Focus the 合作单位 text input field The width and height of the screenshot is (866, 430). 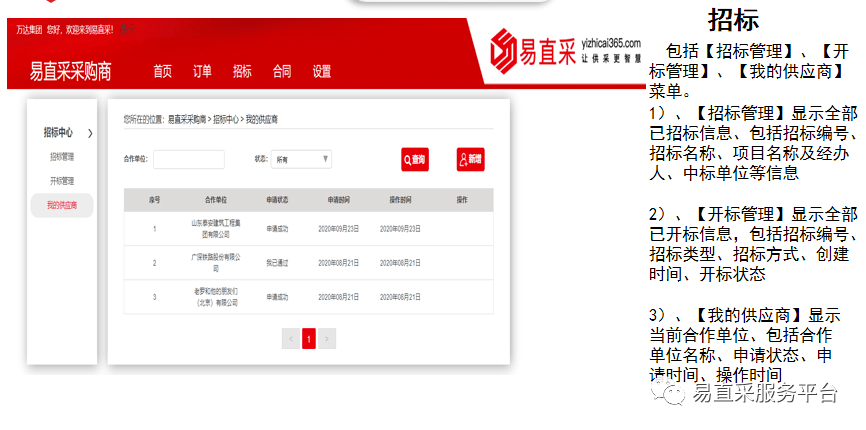coord(189,160)
